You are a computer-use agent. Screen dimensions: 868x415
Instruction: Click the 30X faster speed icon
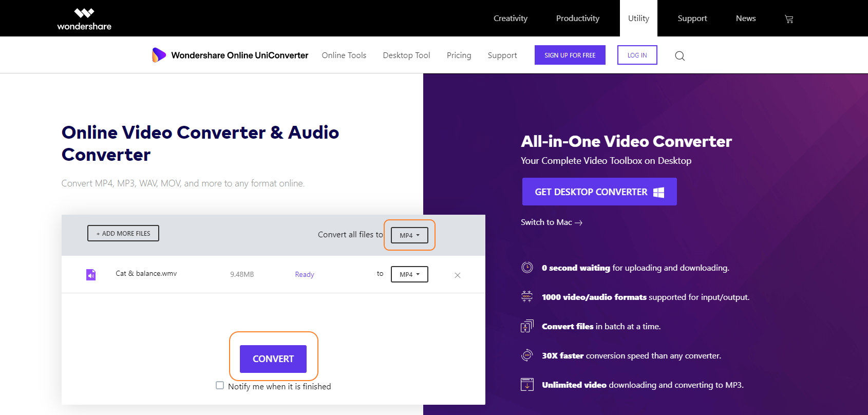coord(527,355)
